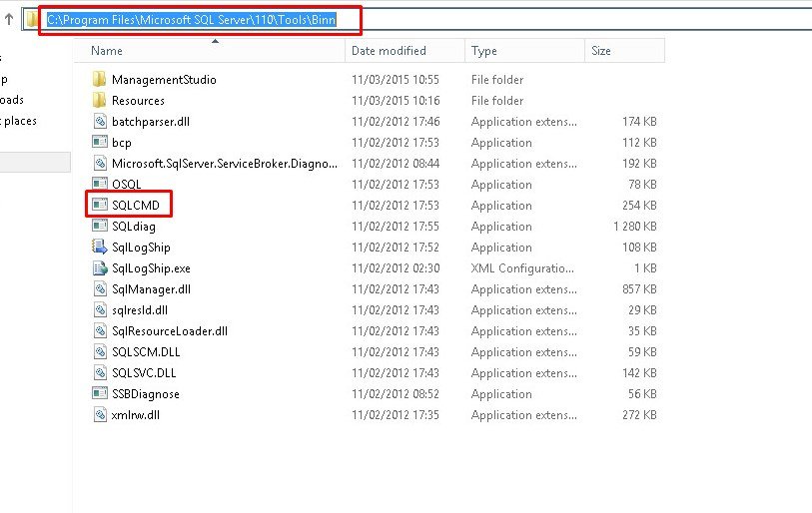Click the SqlLogShip.exe XML config icon
Image resolution: width=812 pixels, height=513 pixels.
pyautogui.click(x=99, y=268)
